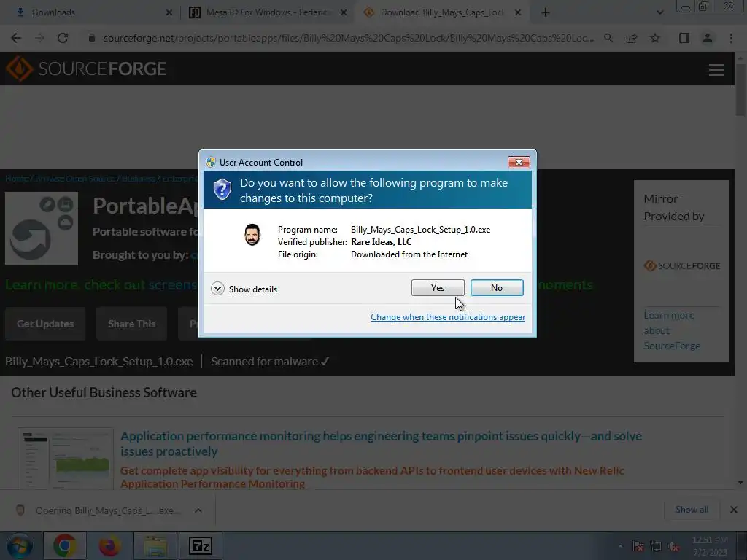Click No in the User Account Control dialog

coord(496,287)
